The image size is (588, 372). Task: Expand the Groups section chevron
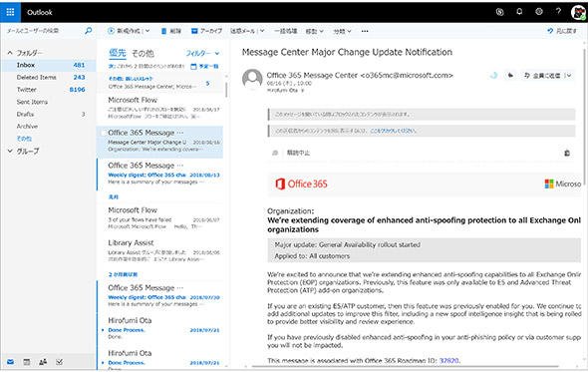[x=10, y=151]
